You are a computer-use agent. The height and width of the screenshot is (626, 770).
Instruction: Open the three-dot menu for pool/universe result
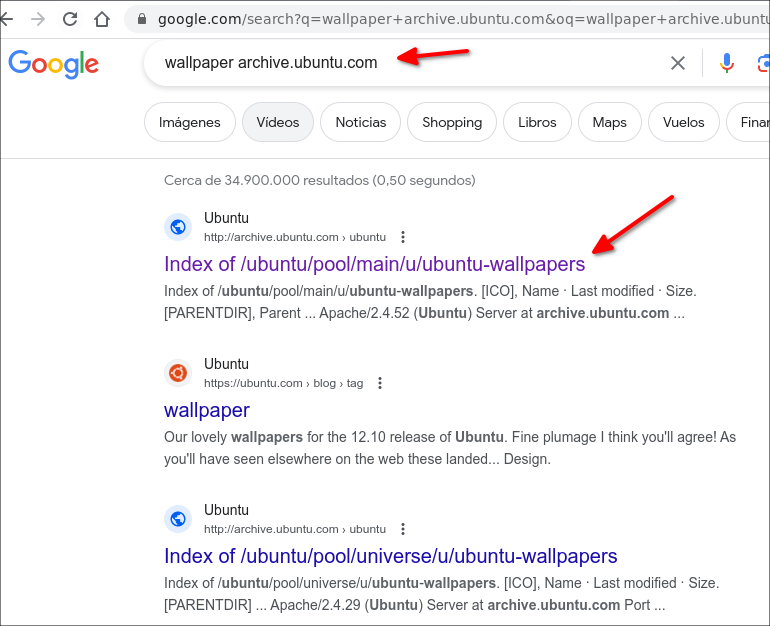403,529
